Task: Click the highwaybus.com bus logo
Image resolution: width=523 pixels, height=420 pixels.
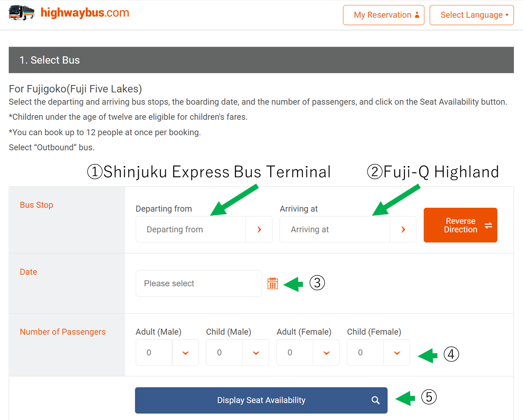Action: (x=22, y=13)
